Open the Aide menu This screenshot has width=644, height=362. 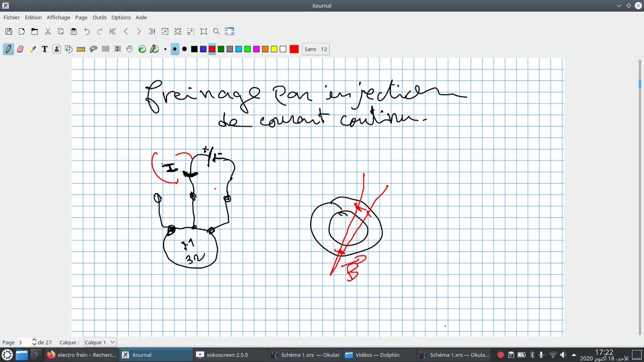[141, 17]
